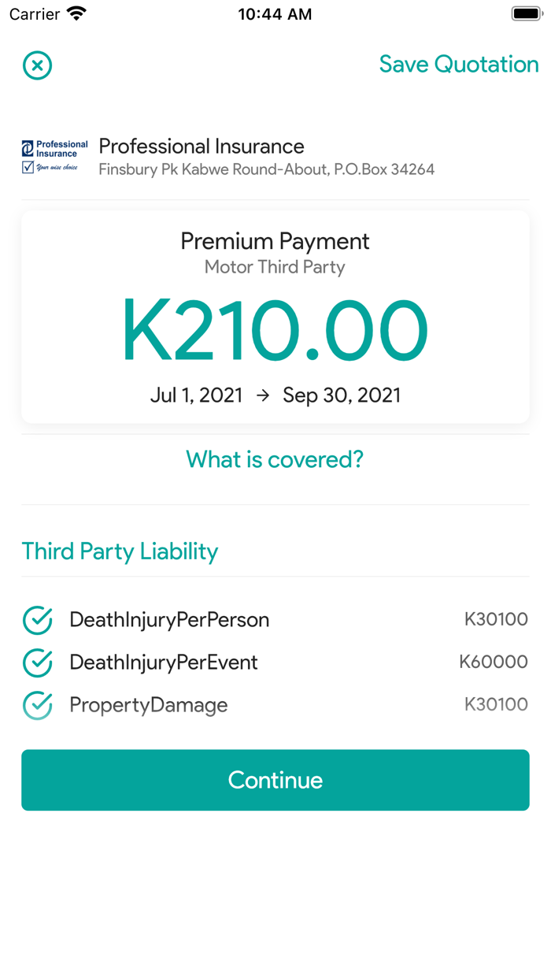Image resolution: width=551 pixels, height=980 pixels.
Task: Expand Third Party Liability details
Action: coord(120,551)
